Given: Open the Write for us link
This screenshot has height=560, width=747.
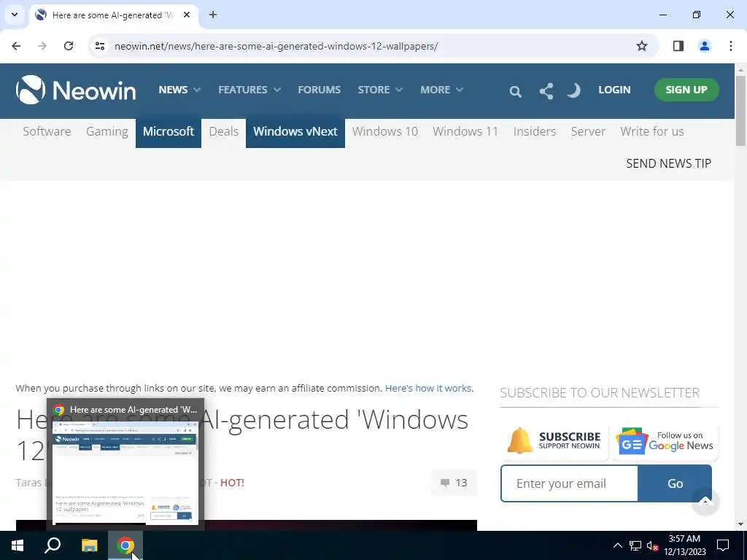Looking at the screenshot, I should click(x=651, y=131).
